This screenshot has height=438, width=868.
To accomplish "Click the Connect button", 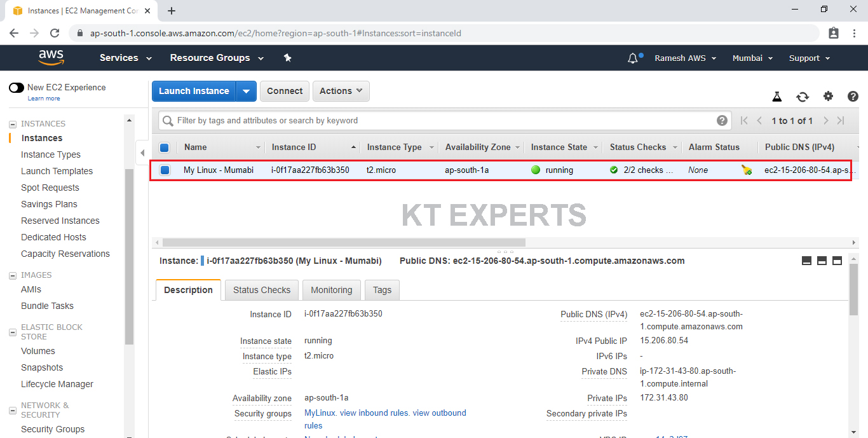I will click(285, 91).
